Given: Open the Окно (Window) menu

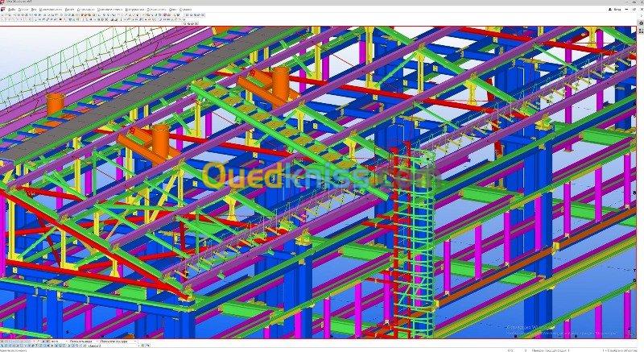Looking at the screenshot, I should (x=173, y=10).
